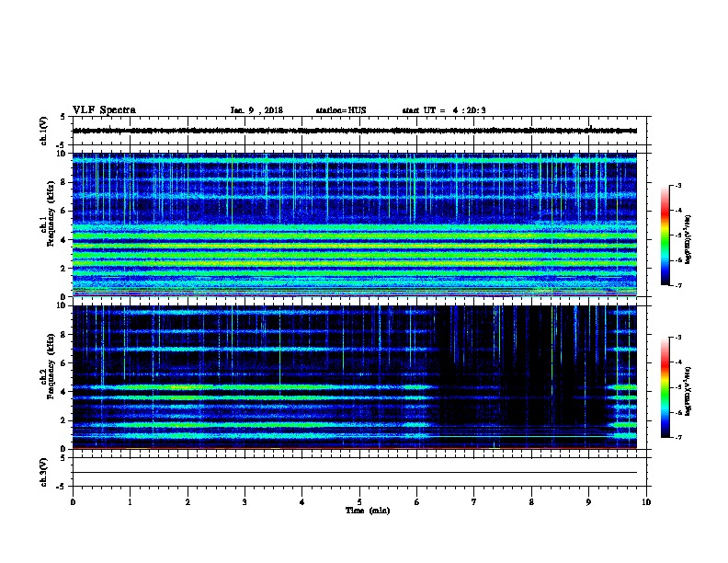
Task: Click the "Time (min)" axis label
Action: [368, 511]
